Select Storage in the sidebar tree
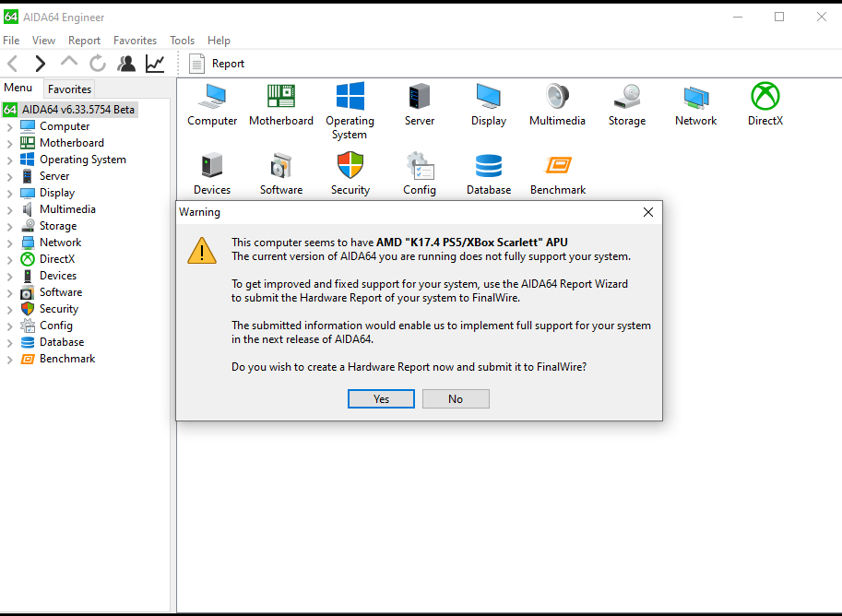Screen dimensions: 842x616 tap(49, 226)
